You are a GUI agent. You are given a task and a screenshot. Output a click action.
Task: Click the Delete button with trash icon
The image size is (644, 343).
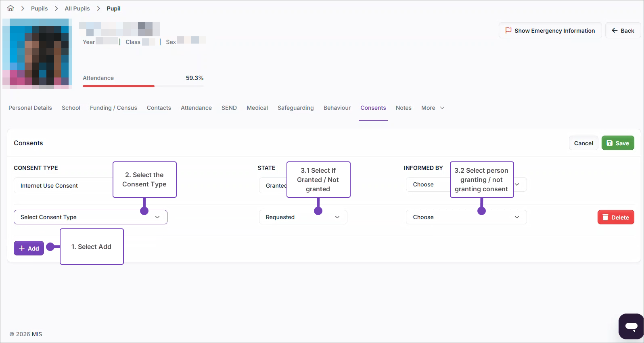point(615,218)
